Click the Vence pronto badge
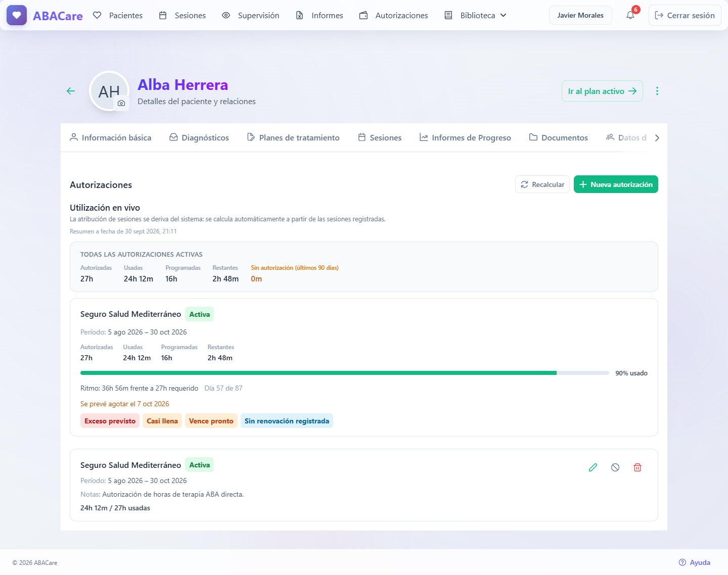This screenshot has height=575, width=728. pyautogui.click(x=211, y=421)
